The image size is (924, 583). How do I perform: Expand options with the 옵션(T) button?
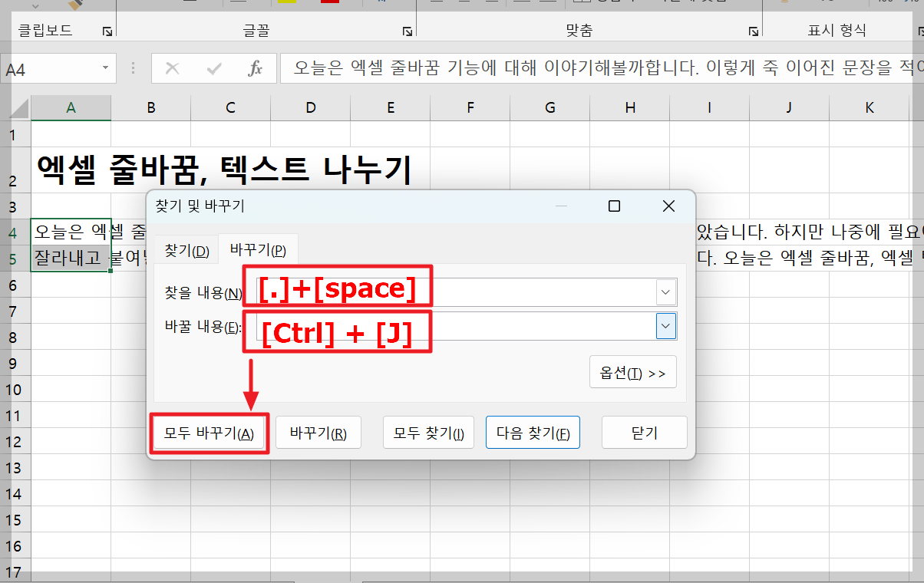point(632,371)
